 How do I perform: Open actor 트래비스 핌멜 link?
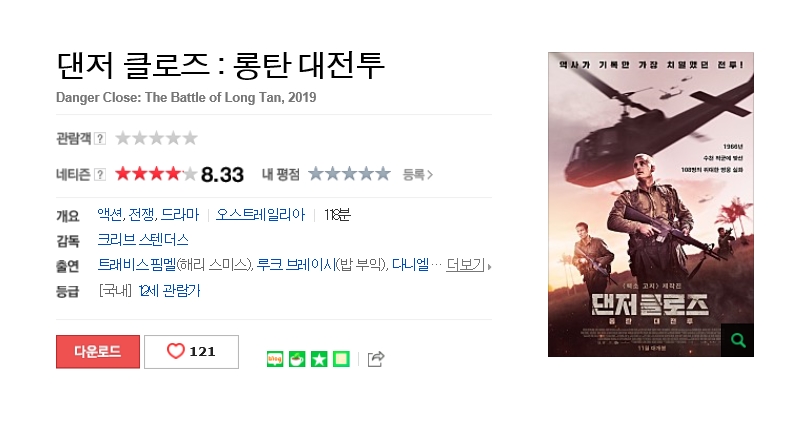(x=137, y=265)
